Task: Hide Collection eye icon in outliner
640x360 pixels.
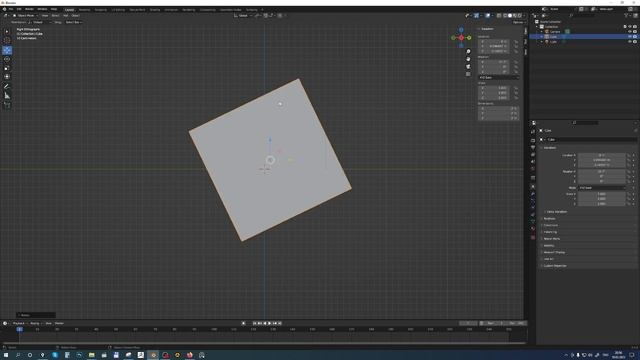Action: (630, 27)
